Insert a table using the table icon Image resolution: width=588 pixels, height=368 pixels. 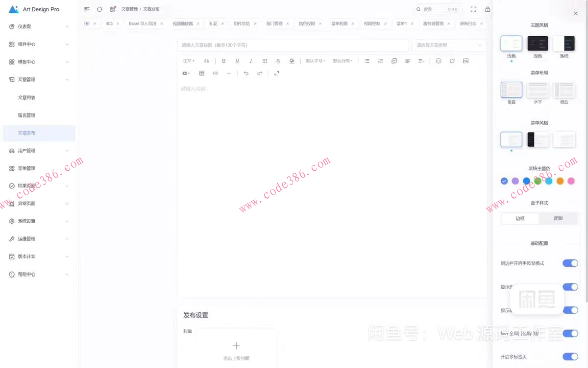pos(201,72)
